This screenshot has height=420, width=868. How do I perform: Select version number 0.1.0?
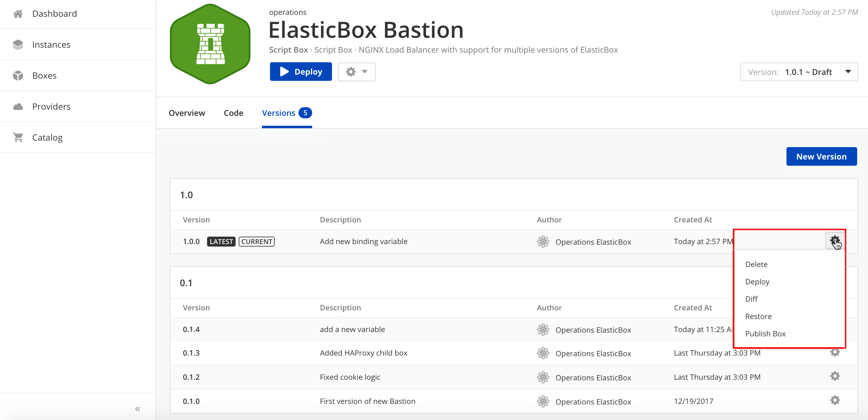coord(191,401)
